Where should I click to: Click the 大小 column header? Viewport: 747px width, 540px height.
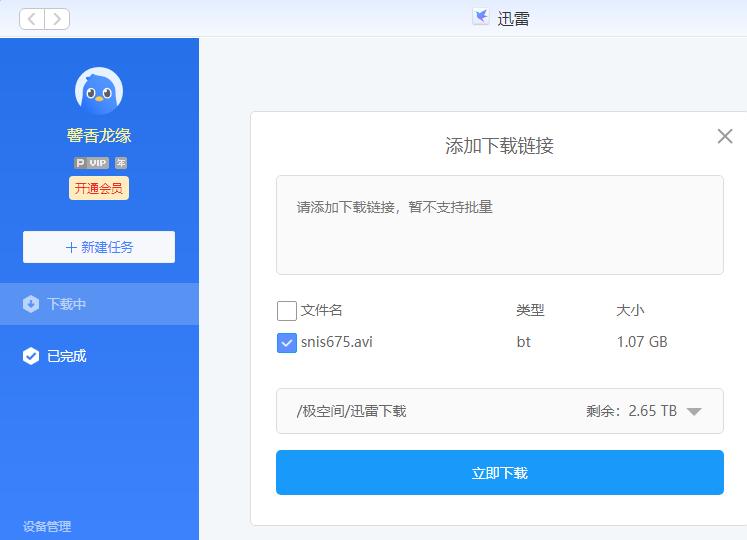(x=630, y=310)
